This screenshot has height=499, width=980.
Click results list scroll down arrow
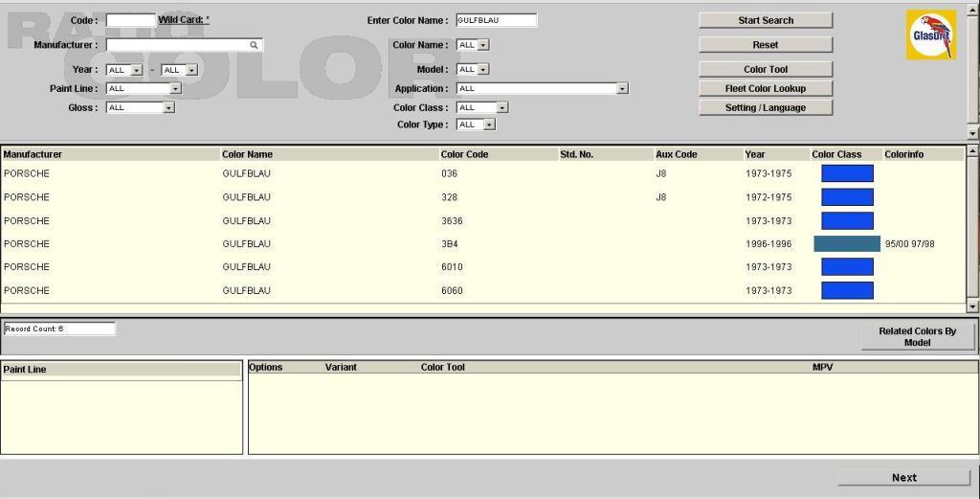pos(972,306)
